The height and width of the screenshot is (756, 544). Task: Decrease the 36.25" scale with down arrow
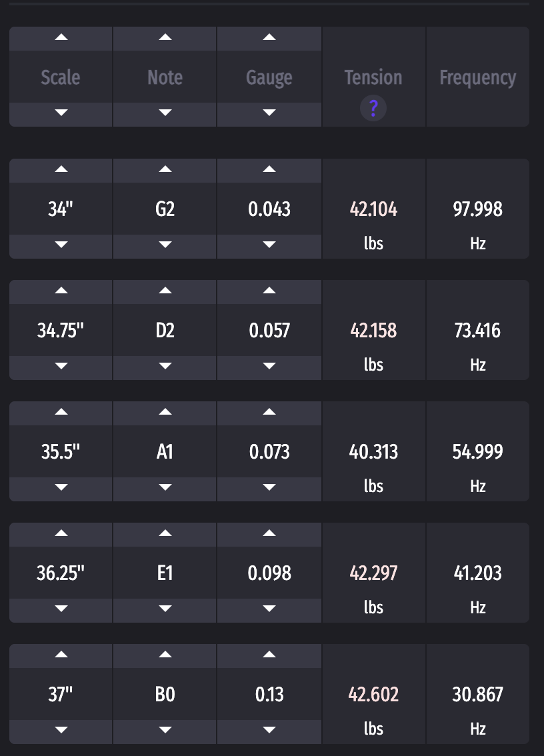(61, 611)
